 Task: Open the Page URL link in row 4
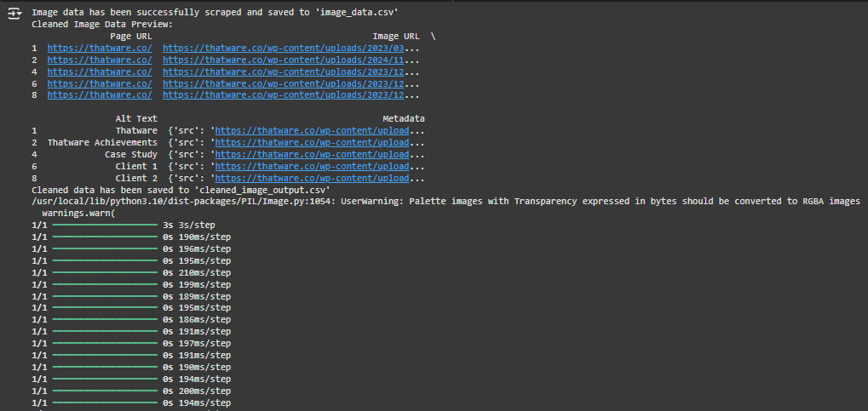[x=100, y=72]
